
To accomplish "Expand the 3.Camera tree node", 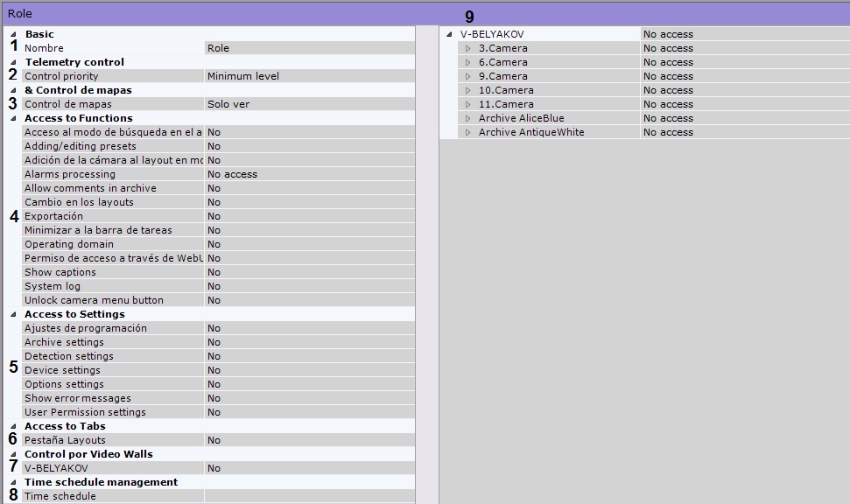I will tap(468, 48).
